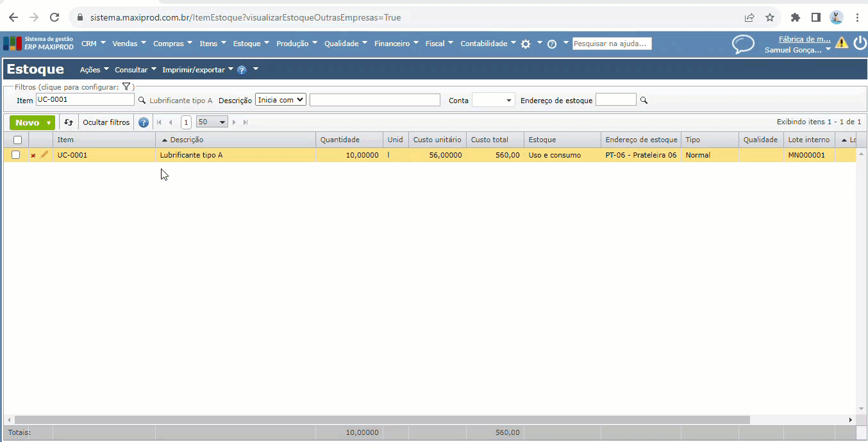Bookmark this page with star icon
This screenshot has height=442, width=868.
point(770,17)
